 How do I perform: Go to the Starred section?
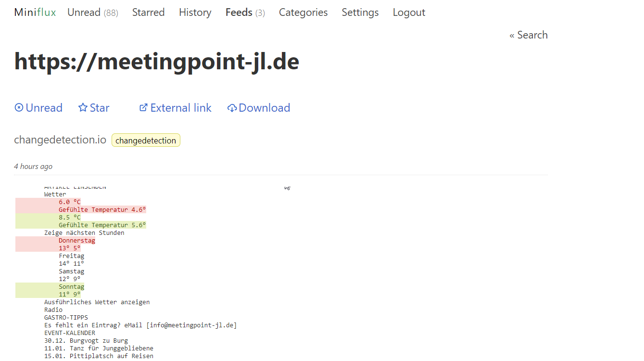[x=149, y=13]
